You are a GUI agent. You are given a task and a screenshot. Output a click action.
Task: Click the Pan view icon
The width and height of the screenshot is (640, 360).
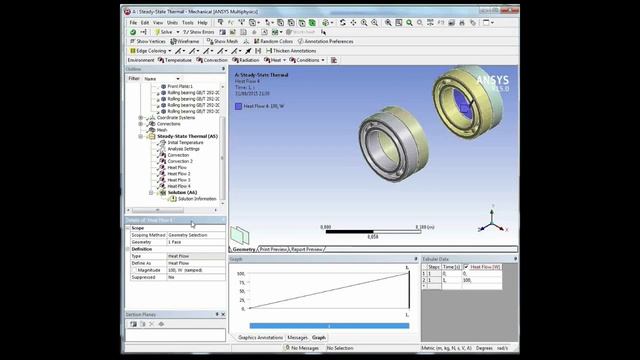353,23
